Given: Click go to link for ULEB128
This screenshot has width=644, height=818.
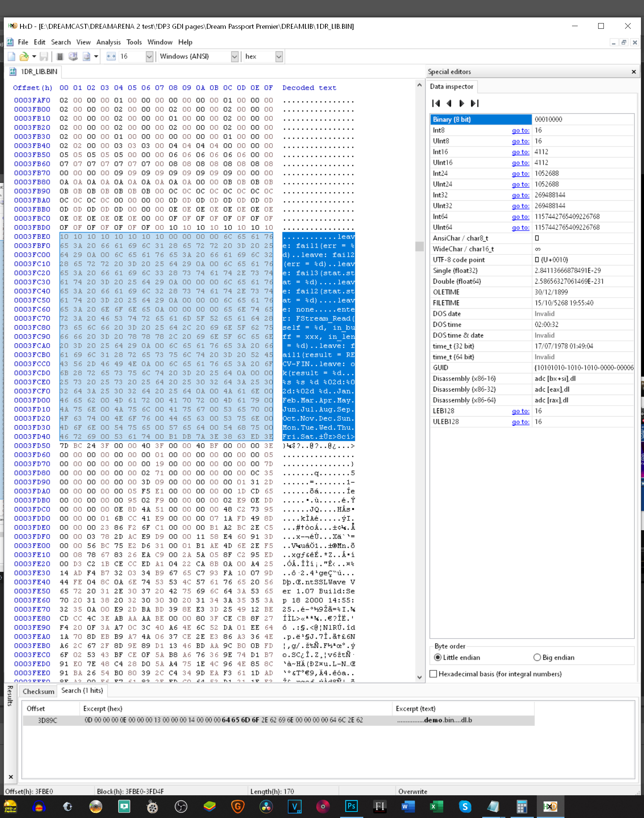Looking at the screenshot, I should pos(521,422).
